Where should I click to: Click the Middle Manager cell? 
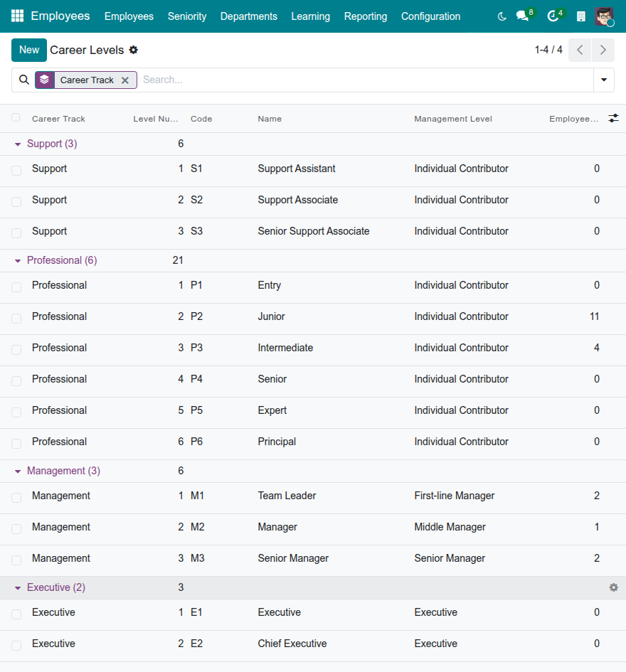[x=450, y=527]
